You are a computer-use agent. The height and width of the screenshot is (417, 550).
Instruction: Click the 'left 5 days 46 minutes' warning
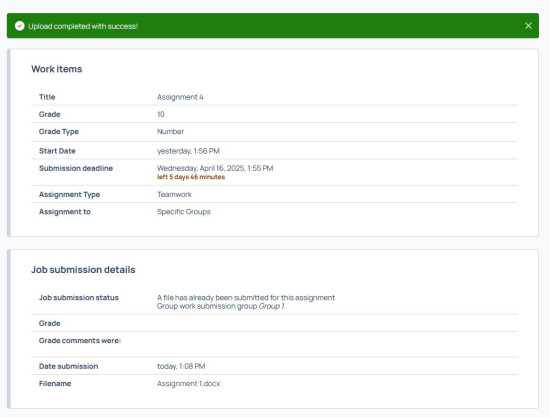[x=191, y=177]
